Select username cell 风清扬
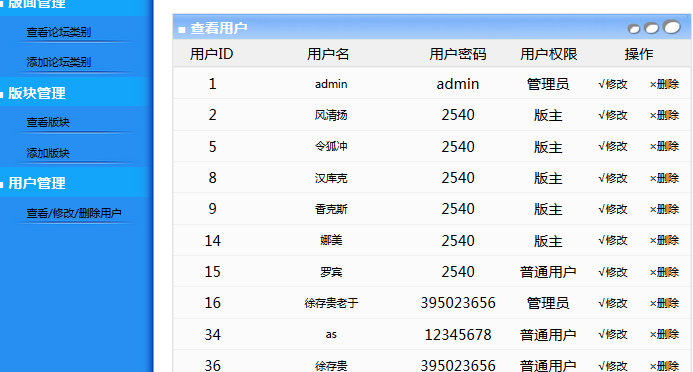Screen dimensions: 693x372 pyautogui.click(x=331, y=115)
